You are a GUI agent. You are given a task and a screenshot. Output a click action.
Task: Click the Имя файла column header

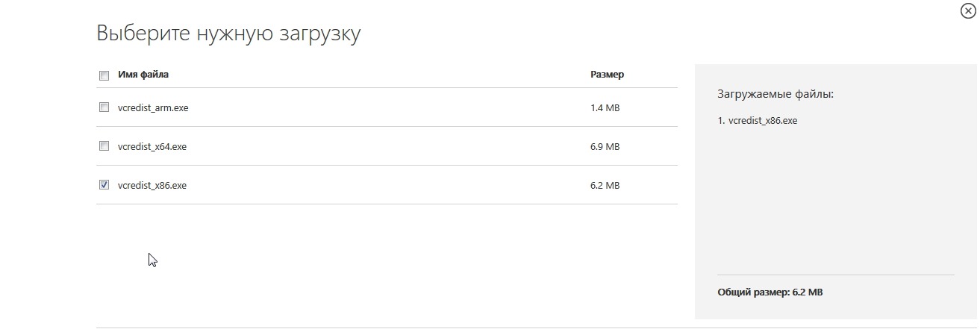[143, 75]
